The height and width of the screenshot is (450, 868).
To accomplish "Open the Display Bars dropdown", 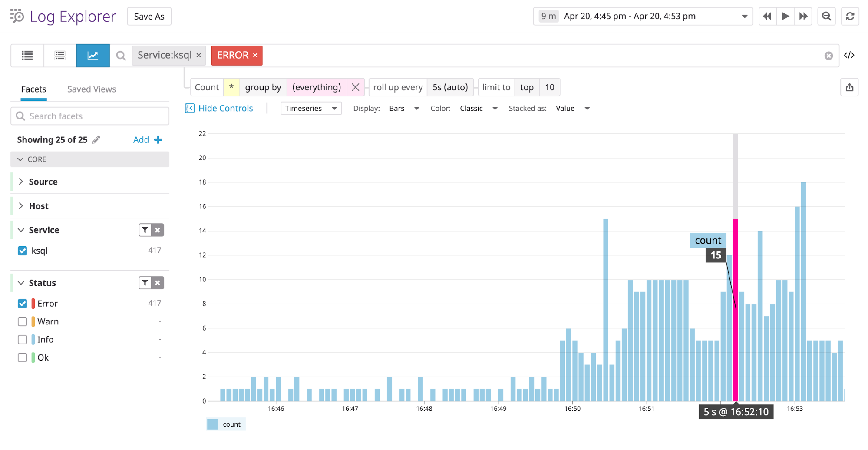I will pyautogui.click(x=404, y=108).
